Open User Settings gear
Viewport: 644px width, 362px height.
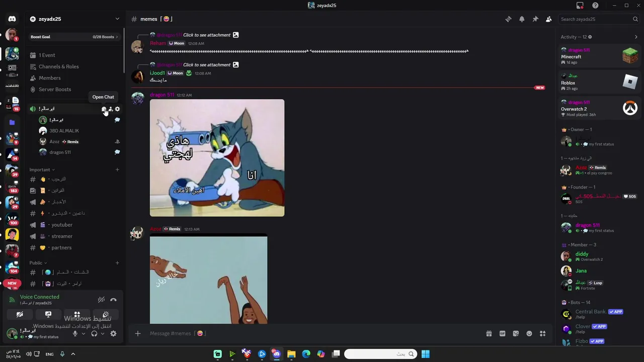[x=113, y=333]
